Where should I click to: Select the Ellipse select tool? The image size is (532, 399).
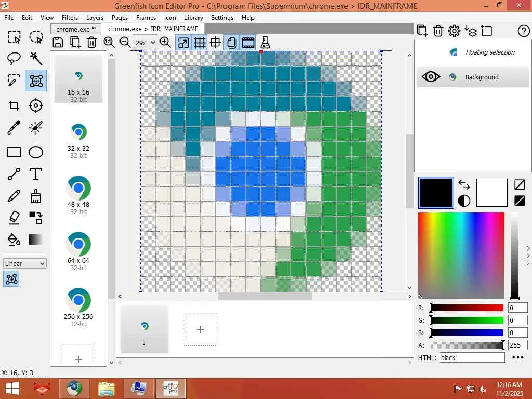(x=36, y=37)
